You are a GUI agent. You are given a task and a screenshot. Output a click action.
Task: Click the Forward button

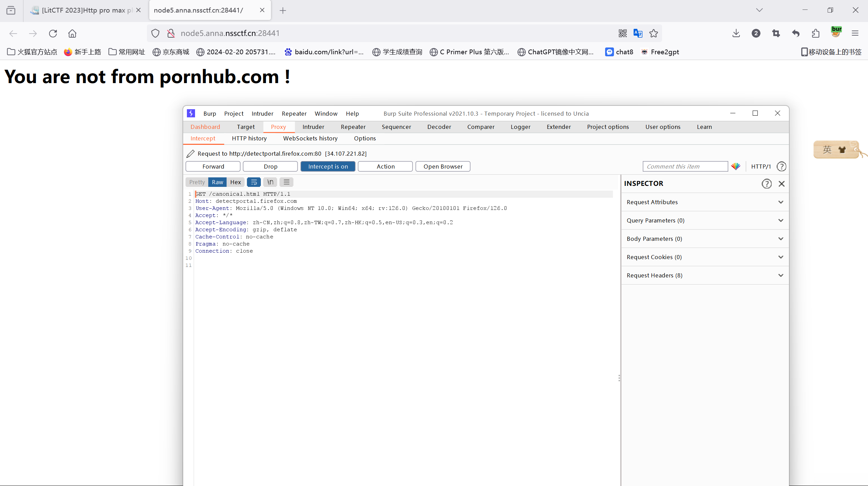click(x=213, y=166)
